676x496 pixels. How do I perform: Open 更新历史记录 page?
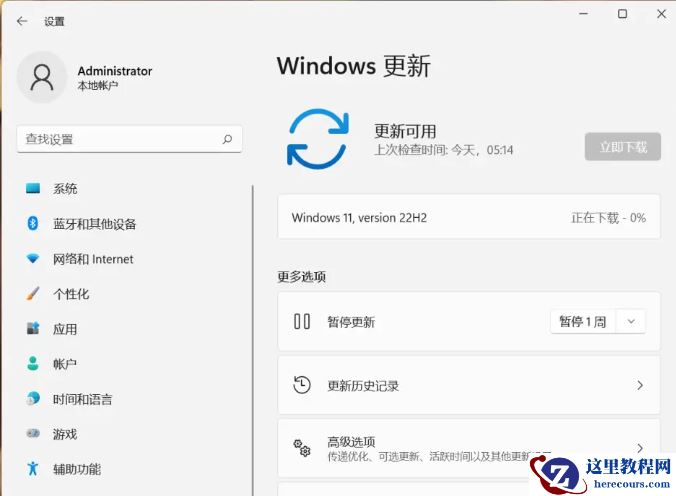[x=469, y=385]
